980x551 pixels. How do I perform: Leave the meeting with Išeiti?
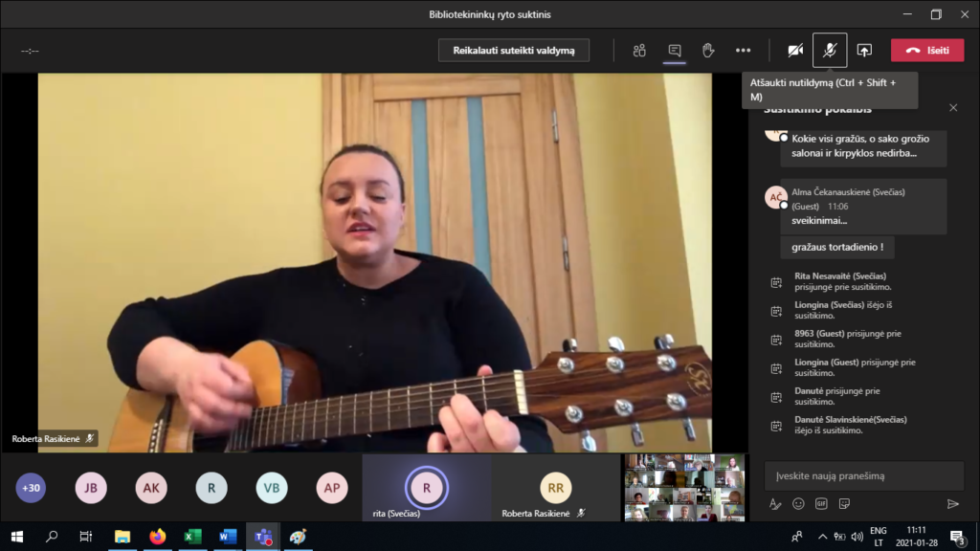tap(926, 50)
